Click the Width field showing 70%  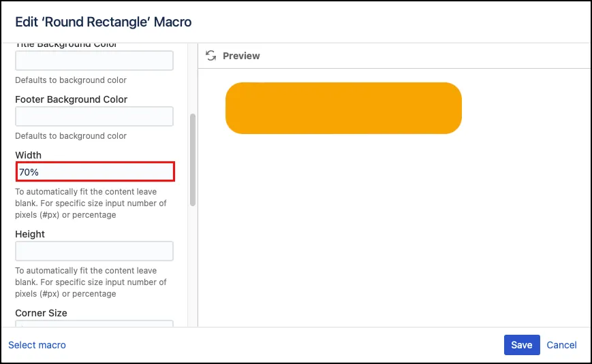[95, 171]
